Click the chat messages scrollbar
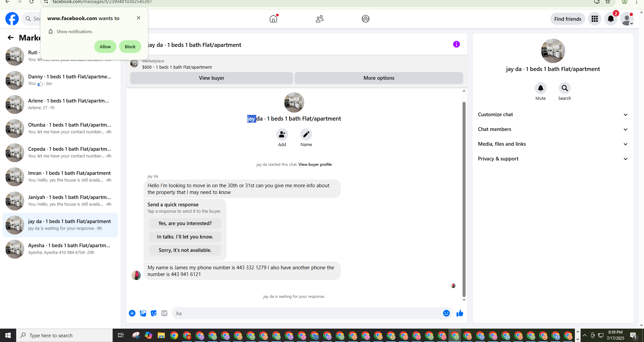Screen dimensions: 644x342 464,199
